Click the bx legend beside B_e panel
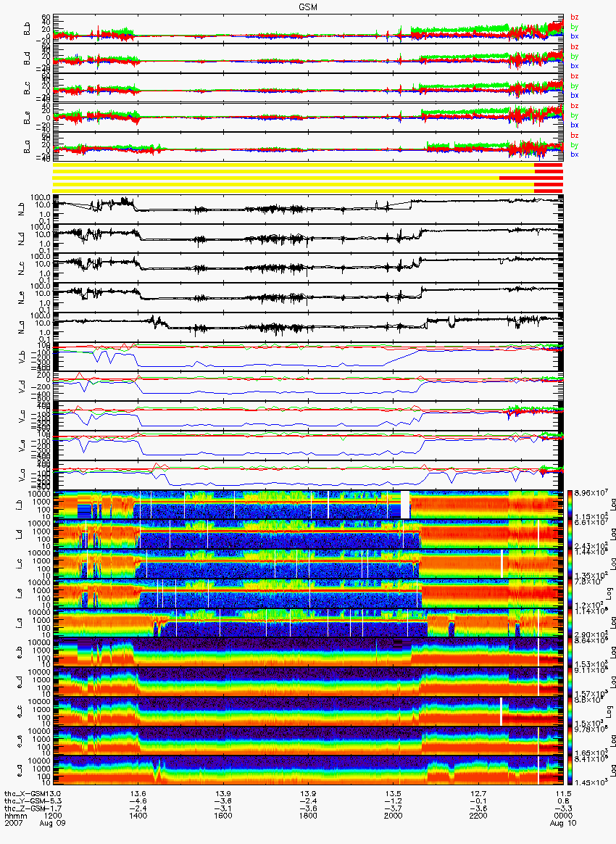Image resolution: width=616 pixels, height=844 pixels. tap(574, 125)
